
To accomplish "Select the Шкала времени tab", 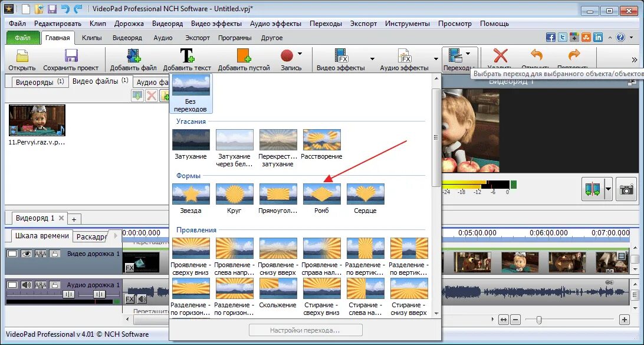I will click(x=42, y=236).
